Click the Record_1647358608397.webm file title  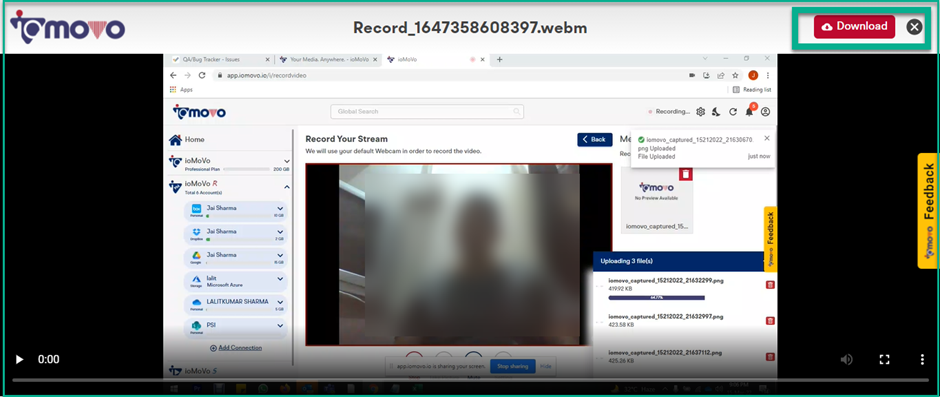470,28
